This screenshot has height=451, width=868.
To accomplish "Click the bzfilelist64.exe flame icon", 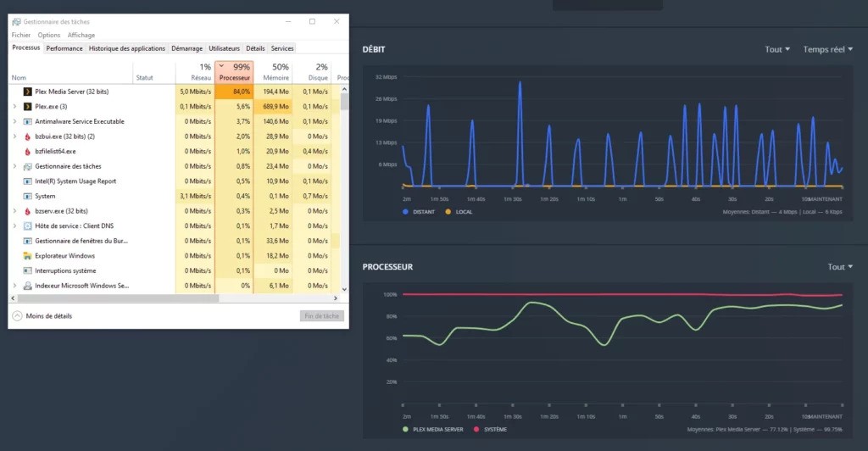I will tap(27, 151).
